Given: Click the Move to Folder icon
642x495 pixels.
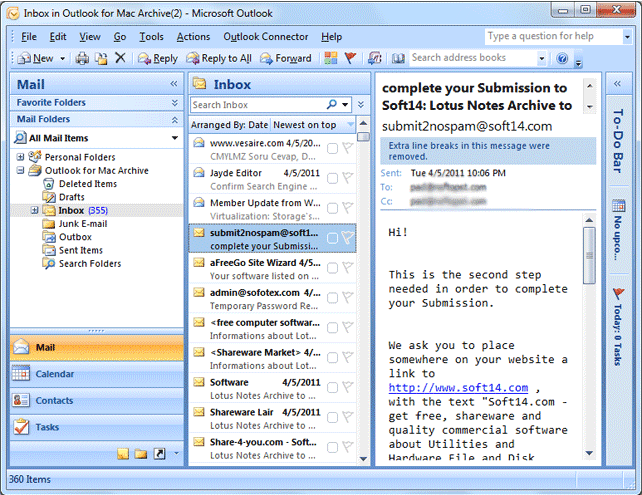Looking at the screenshot, I should coord(101,59).
